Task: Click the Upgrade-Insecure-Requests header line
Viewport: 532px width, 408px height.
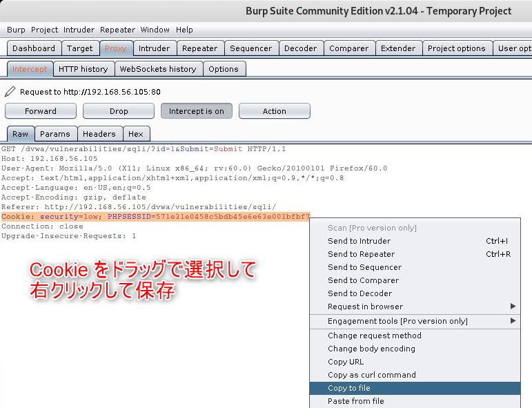Action: [x=68, y=236]
